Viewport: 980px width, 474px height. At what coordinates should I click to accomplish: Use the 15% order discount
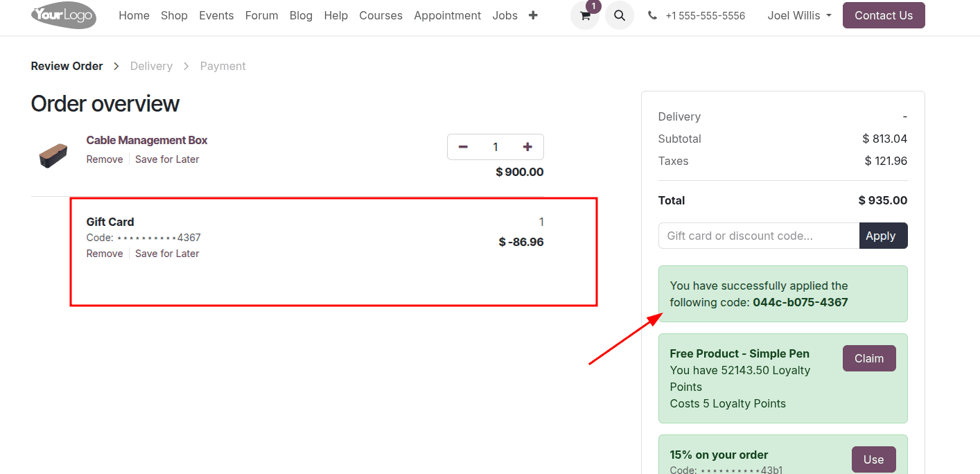(873, 459)
